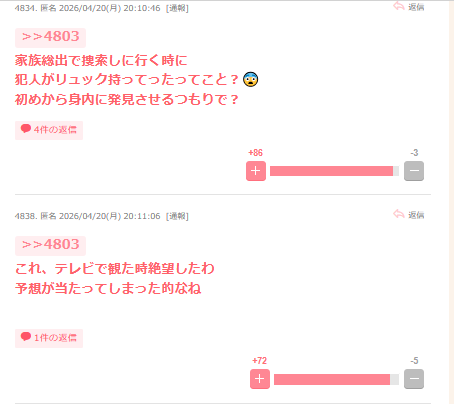Click the 返信 text on comment 4834
The image size is (454, 404).
pos(416,7)
